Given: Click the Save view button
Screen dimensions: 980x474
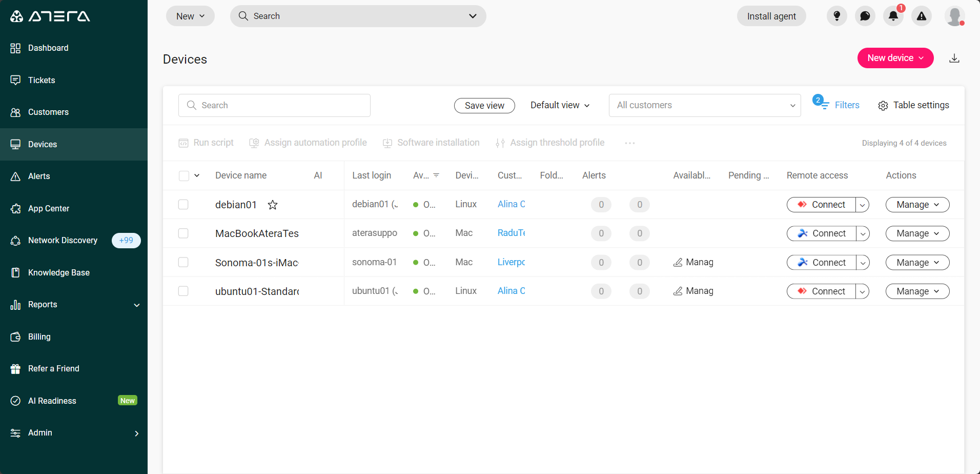Looking at the screenshot, I should click(x=484, y=106).
